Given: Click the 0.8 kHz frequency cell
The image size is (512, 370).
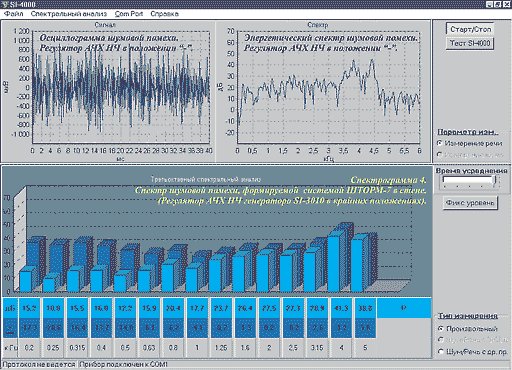Looking at the screenshot, I should pyautogui.click(x=173, y=348).
